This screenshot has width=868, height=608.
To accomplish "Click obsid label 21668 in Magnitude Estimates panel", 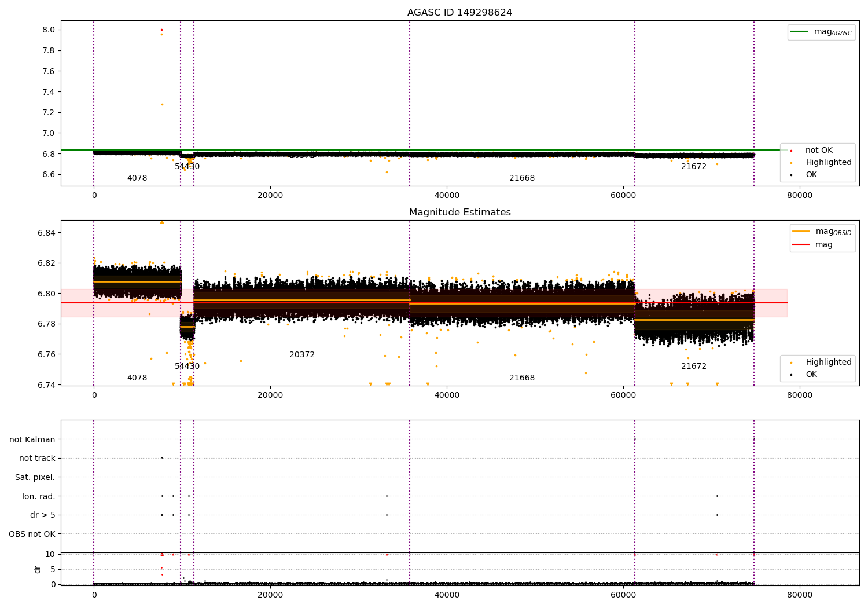I will click(522, 378).
